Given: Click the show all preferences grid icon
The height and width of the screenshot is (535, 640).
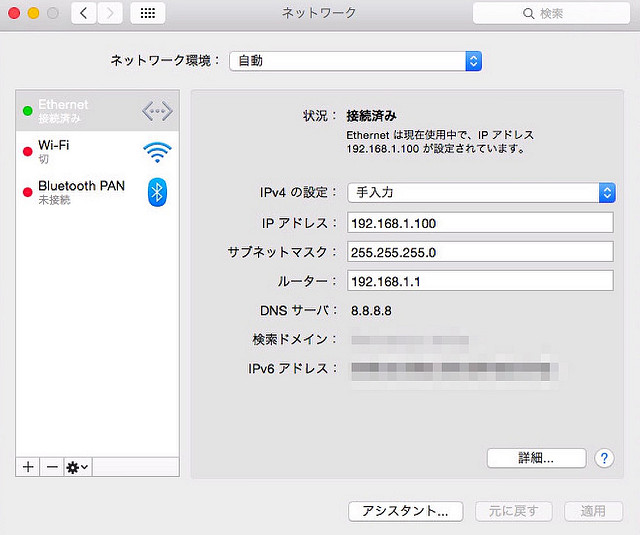Looking at the screenshot, I should [148, 14].
